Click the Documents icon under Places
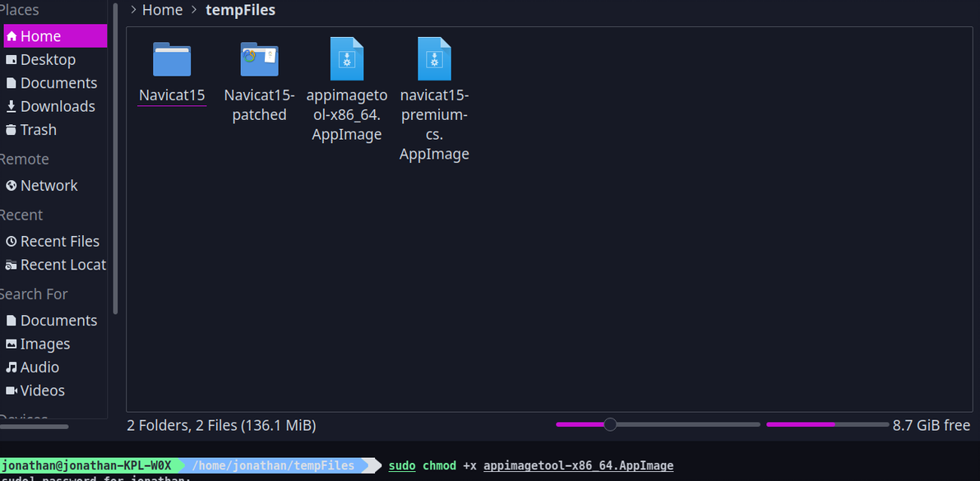 point(12,83)
